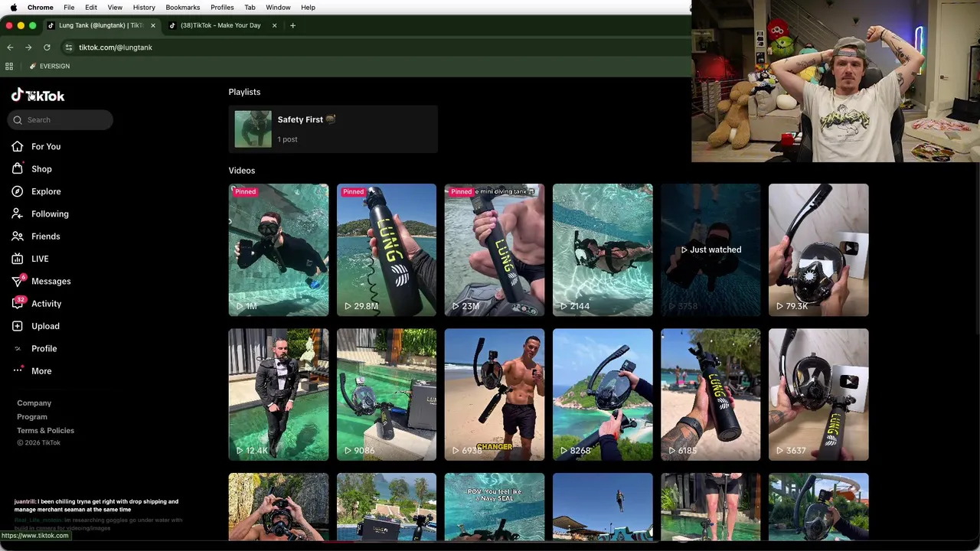Open the Window menu
This screenshot has height=551, width=980.
click(278, 7)
